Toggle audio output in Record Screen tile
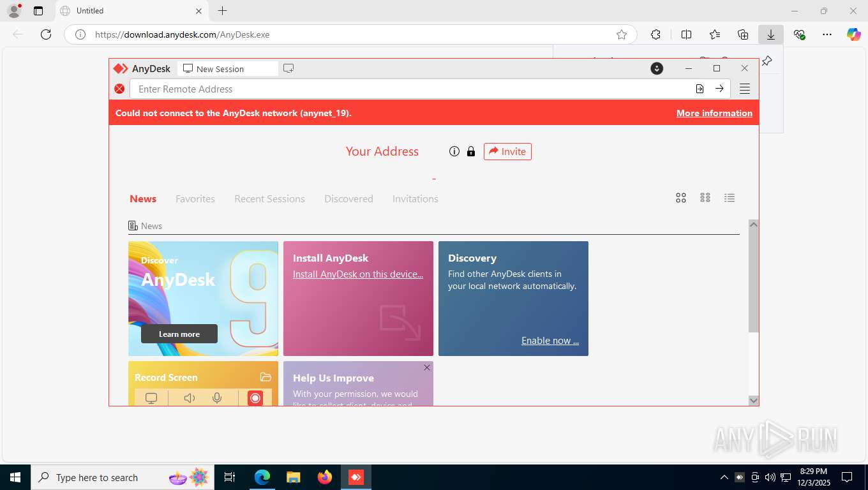This screenshot has width=868, height=490. tap(190, 398)
